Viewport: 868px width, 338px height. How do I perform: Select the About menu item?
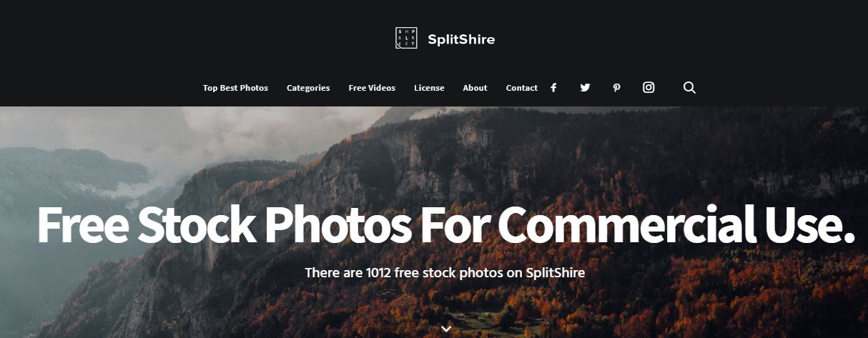(x=475, y=88)
